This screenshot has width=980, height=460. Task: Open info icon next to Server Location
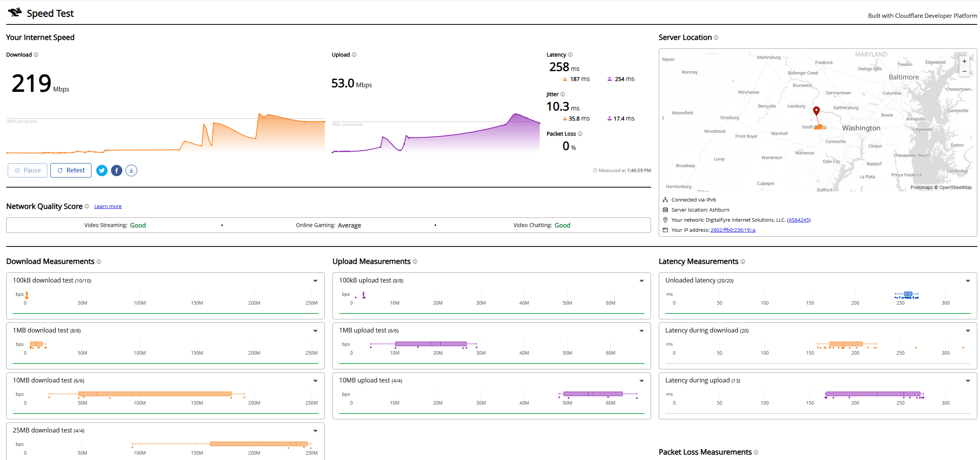pyautogui.click(x=716, y=38)
